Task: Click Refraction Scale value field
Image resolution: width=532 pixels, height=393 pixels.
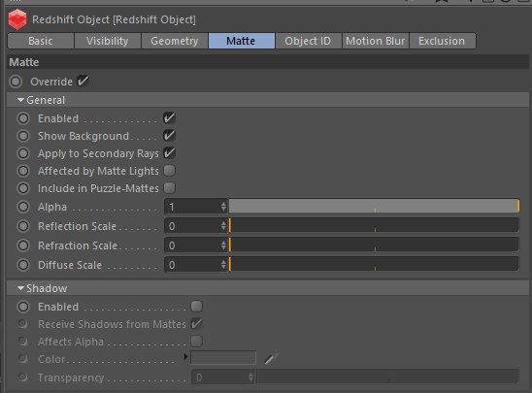Action: coord(192,246)
